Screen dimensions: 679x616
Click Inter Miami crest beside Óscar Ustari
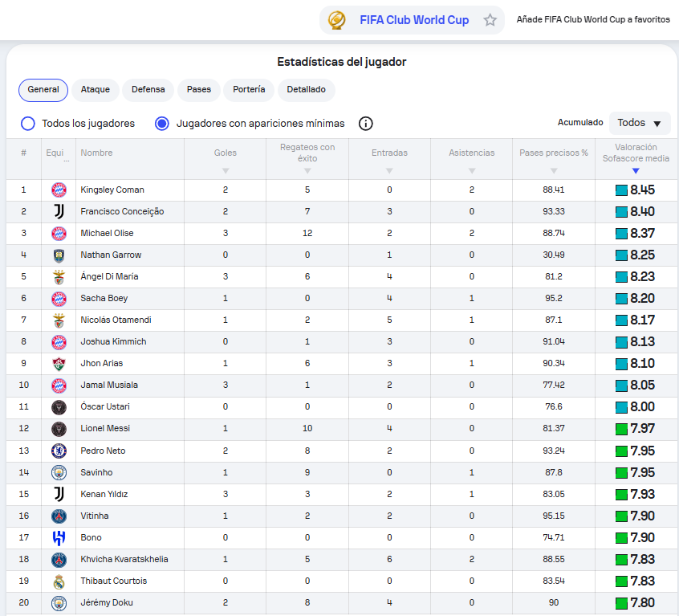[x=59, y=406]
